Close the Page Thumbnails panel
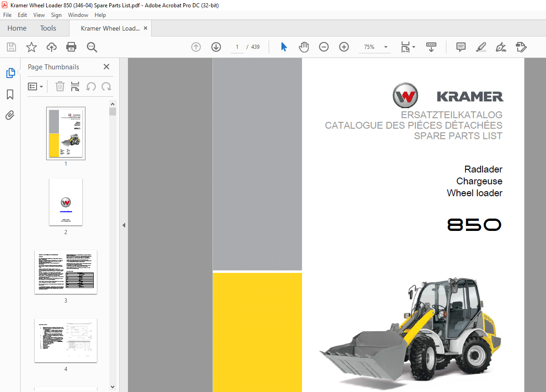546x392 pixels. [106, 67]
